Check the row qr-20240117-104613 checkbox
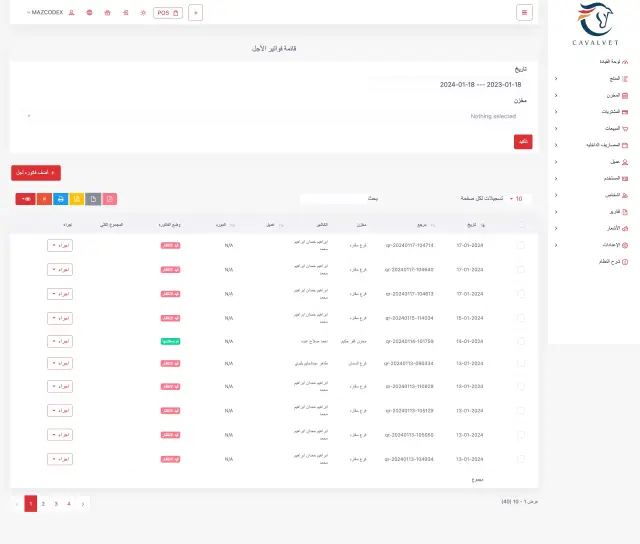Viewport: 640px width, 544px height. [x=521, y=294]
